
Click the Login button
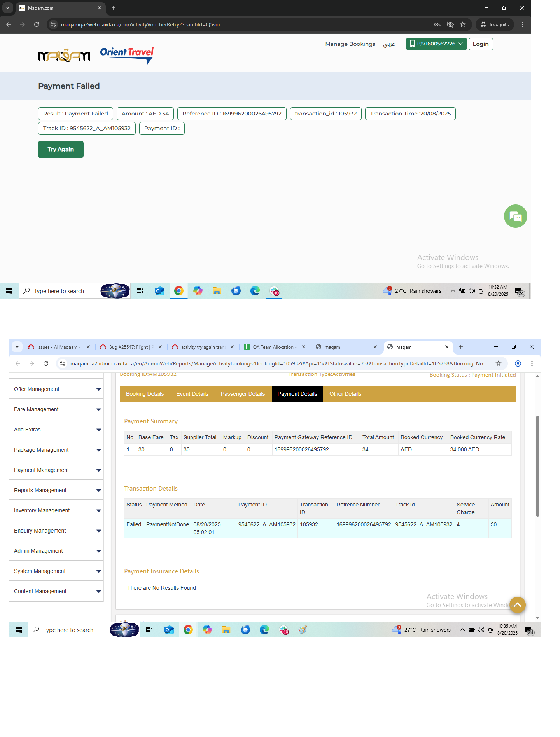point(480,44)
